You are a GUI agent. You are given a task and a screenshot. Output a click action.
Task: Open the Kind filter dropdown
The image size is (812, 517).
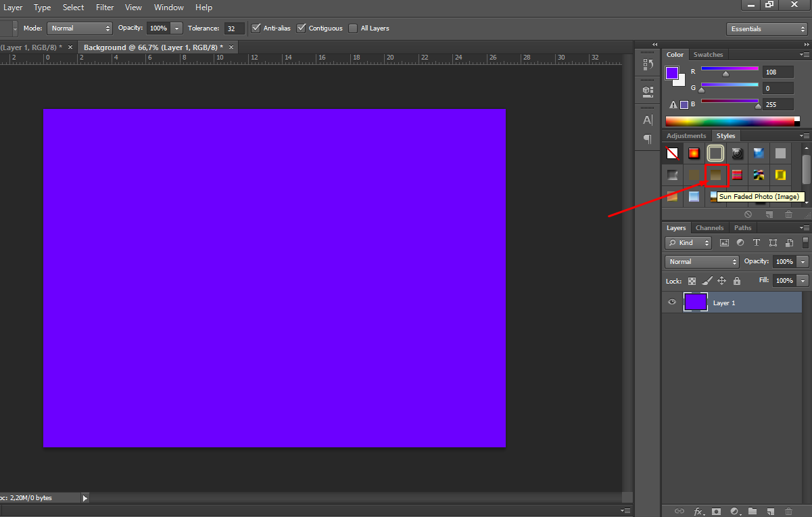(x=688, y=242)
